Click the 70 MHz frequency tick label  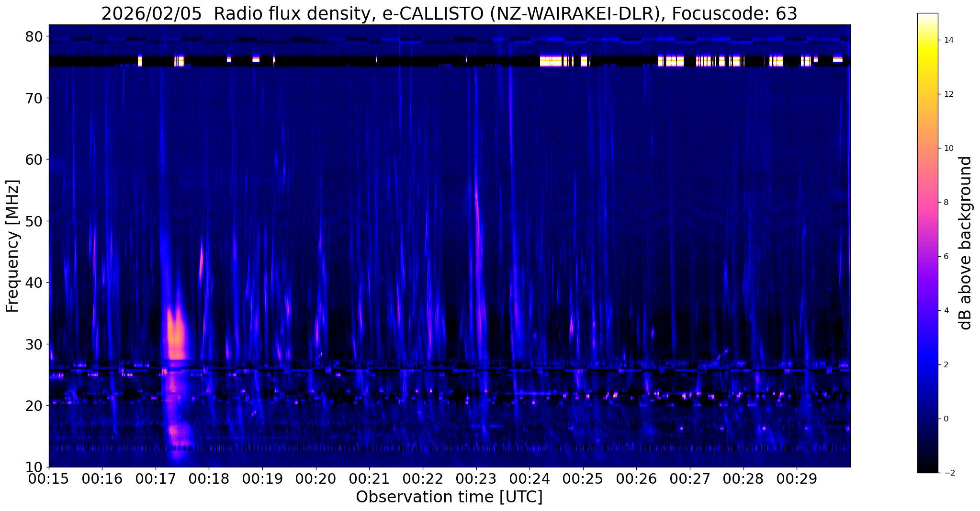[34, 98]
